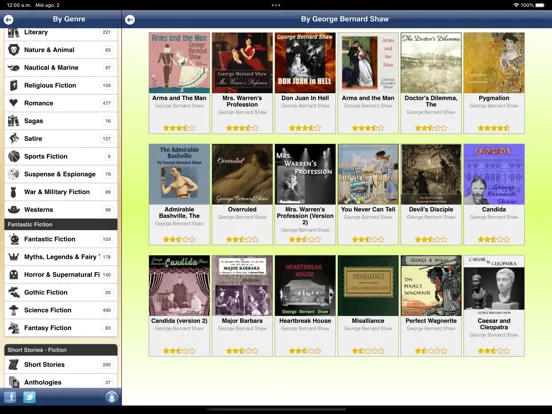The height and width of the screenshot is (414, 552).
Task: Tap the Pygmalion title text
Action: (494, 98)
